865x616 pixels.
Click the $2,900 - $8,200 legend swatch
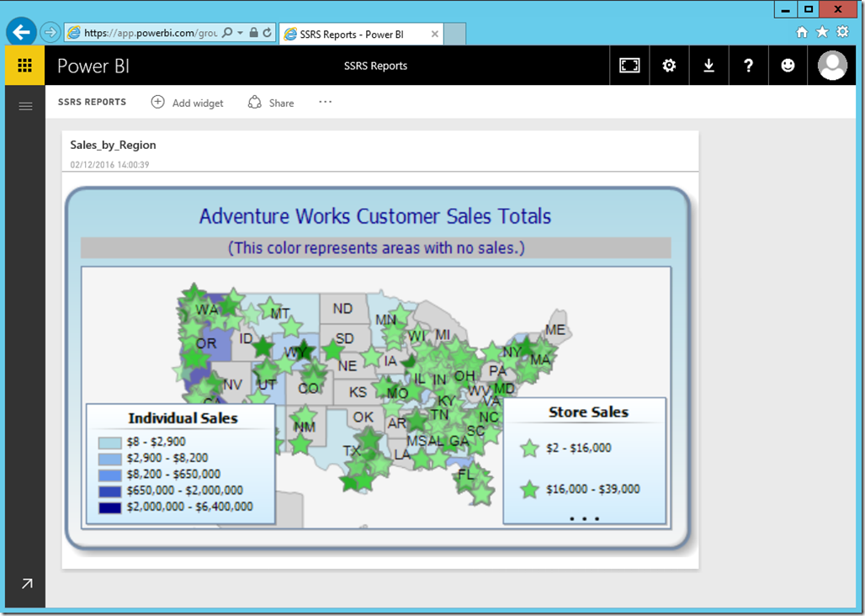click(109, 459)
